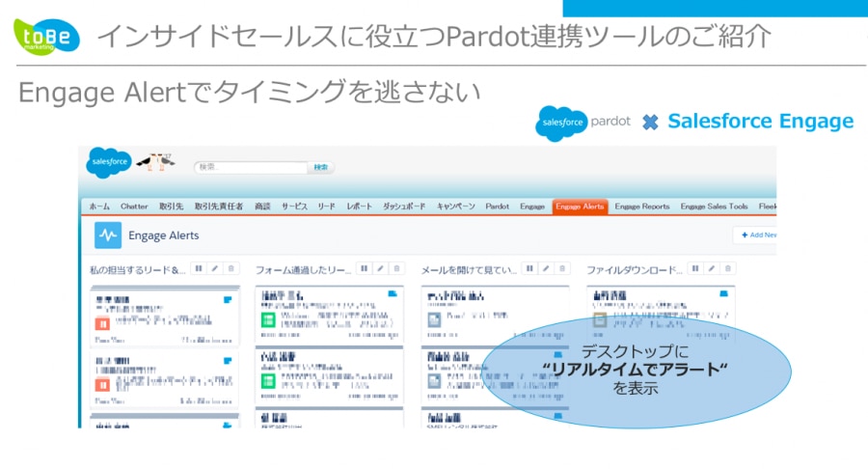The image size is (868, 469).
Task: Click the フォーム通過したリー column title
Action: tap(303, 270)
